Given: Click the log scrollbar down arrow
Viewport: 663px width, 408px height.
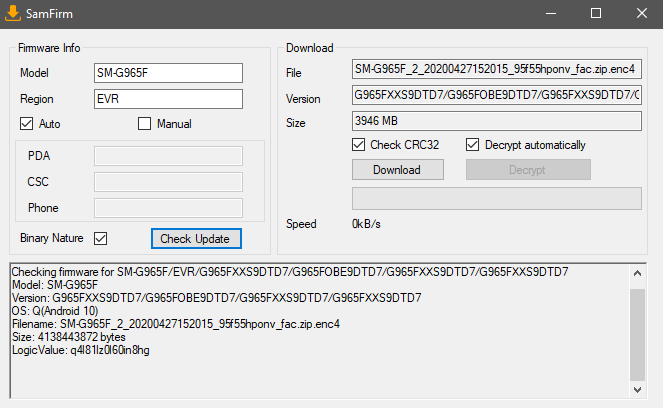Looking at the screenshot, I should pos(637,390).
